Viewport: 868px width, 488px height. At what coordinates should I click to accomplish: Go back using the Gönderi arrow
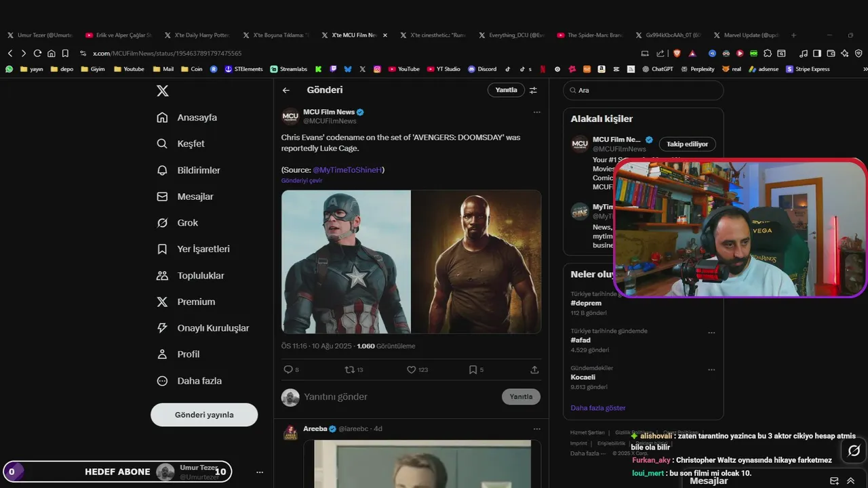(286, 90)
